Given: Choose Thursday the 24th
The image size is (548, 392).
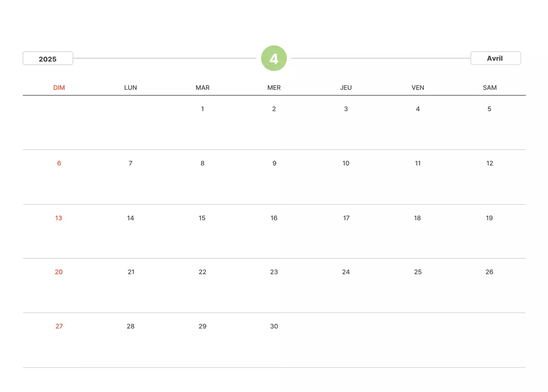Looking at the screenshot, I should [x=346, y=272].
